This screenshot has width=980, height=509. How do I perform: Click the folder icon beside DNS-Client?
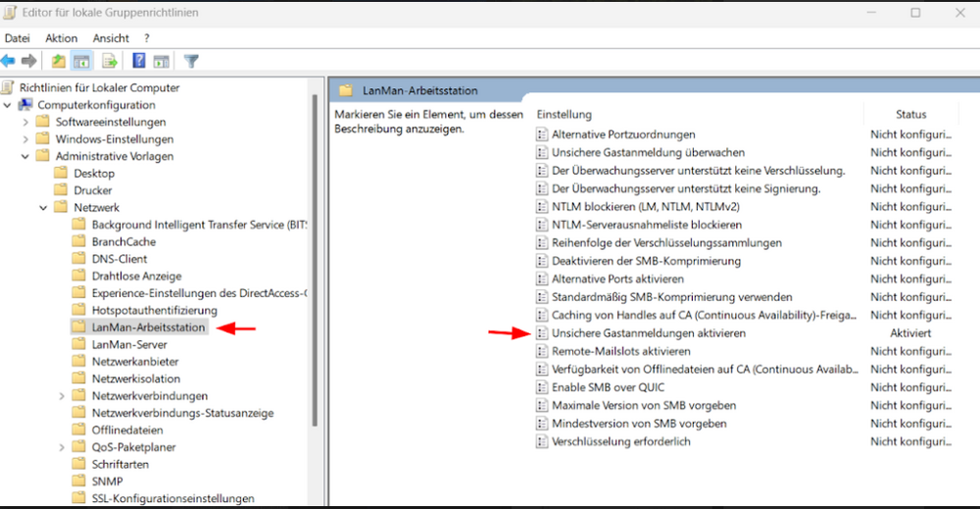(78, 258)
